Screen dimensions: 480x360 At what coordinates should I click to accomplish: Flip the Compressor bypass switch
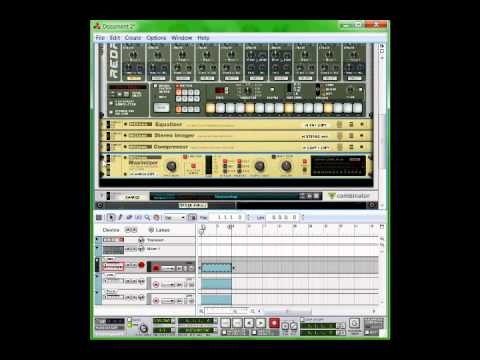click(x=108, y=147)
